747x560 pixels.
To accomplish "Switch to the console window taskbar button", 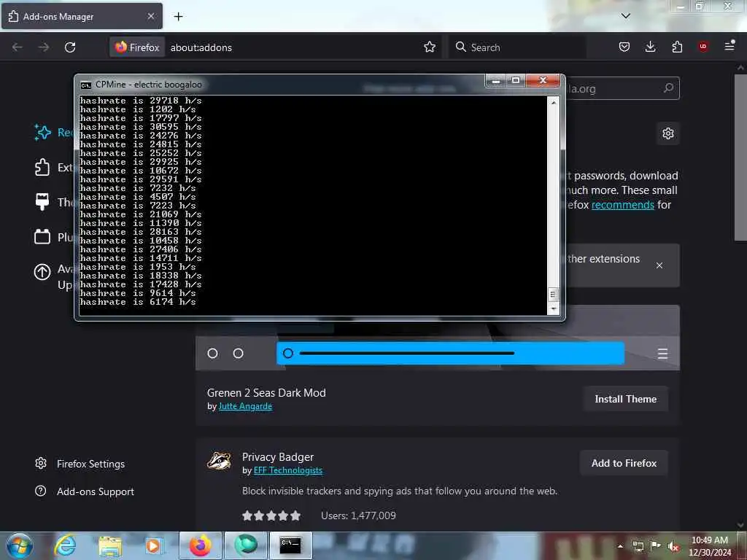I will (290, 545).
